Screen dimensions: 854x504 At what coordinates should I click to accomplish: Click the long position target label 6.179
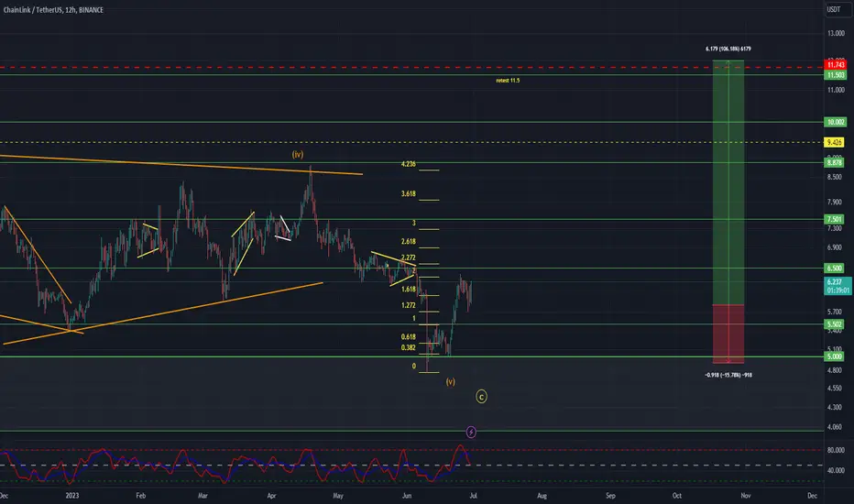728,49
